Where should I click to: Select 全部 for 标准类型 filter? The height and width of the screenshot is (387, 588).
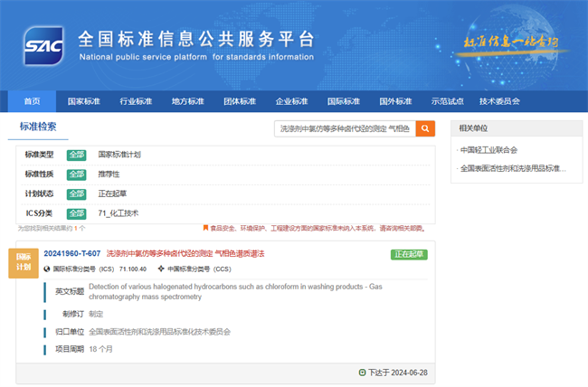[x=76, y=155]
